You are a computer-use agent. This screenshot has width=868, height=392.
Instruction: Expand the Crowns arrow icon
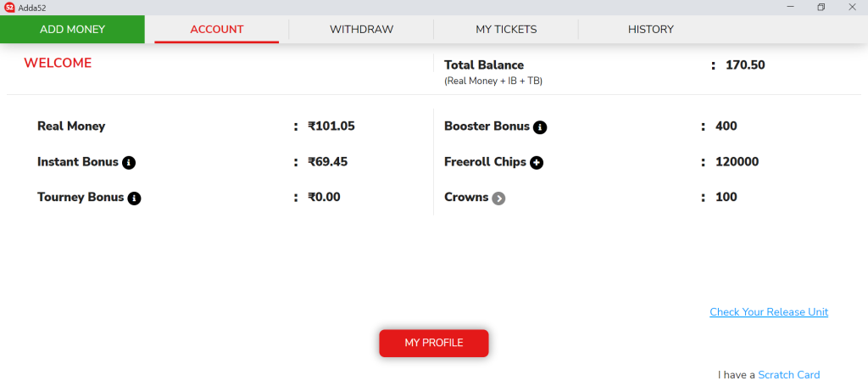pos(498,199)
